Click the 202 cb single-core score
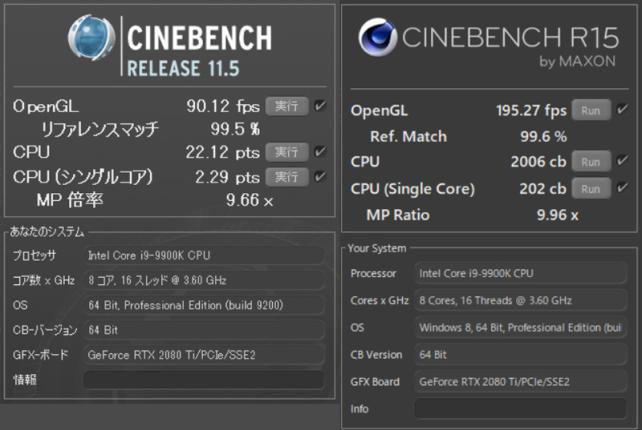The width and height of the screenshot is (642, 430). pyautogui.click(x=543, y=189)
